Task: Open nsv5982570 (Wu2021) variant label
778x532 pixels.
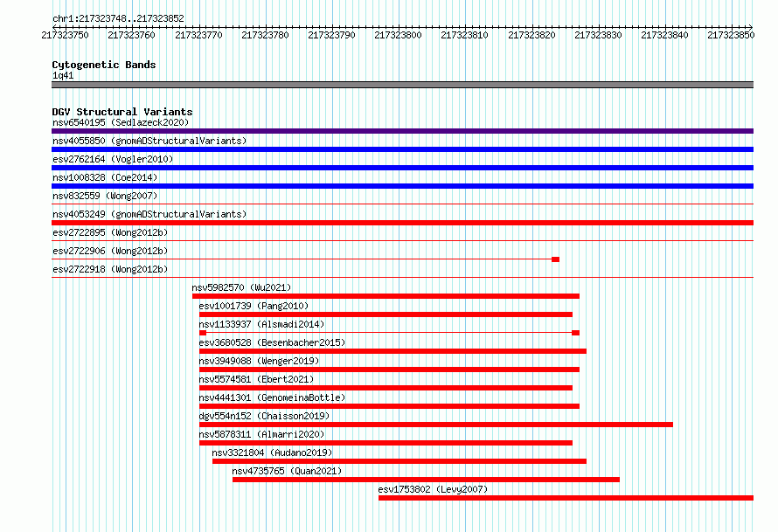Action: (x=241, y=287)
